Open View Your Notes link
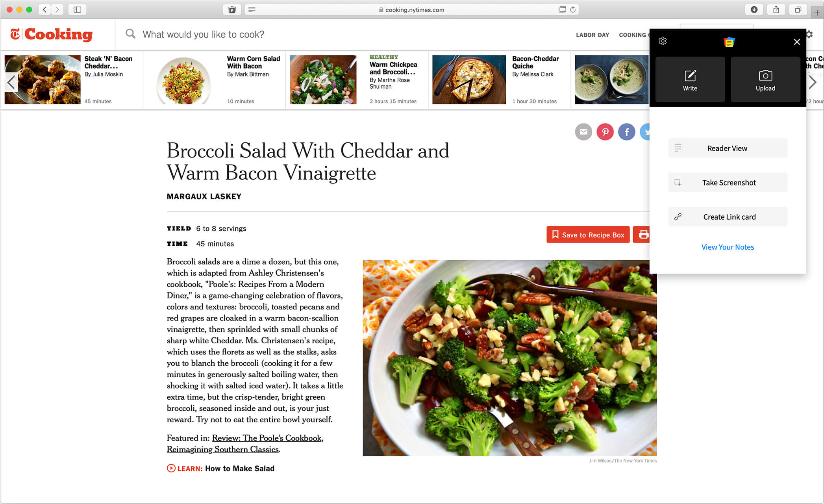The height and width of the screenshot is (504, 824). [x=727, y=247]
